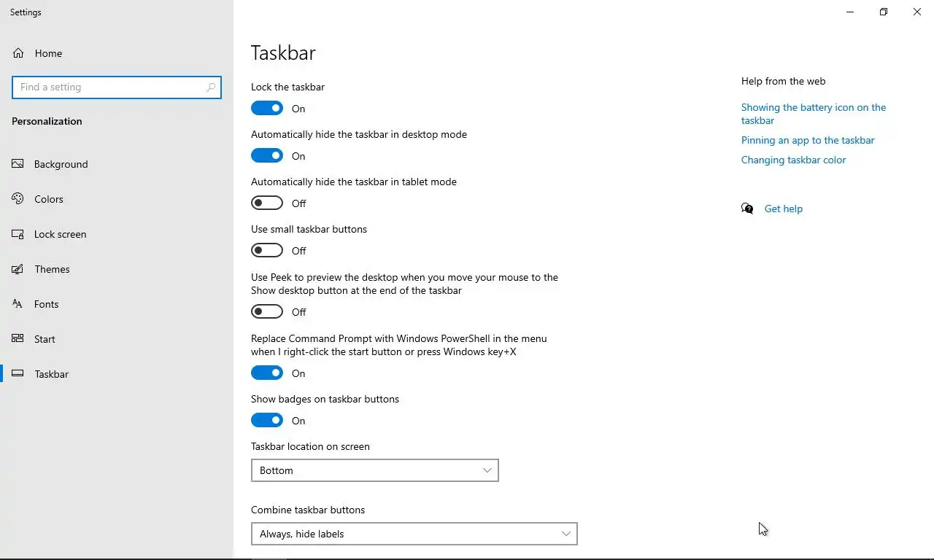Click the Colors palette icon
Viewport: 934px width, 560px height.
[x=18, y=199]
